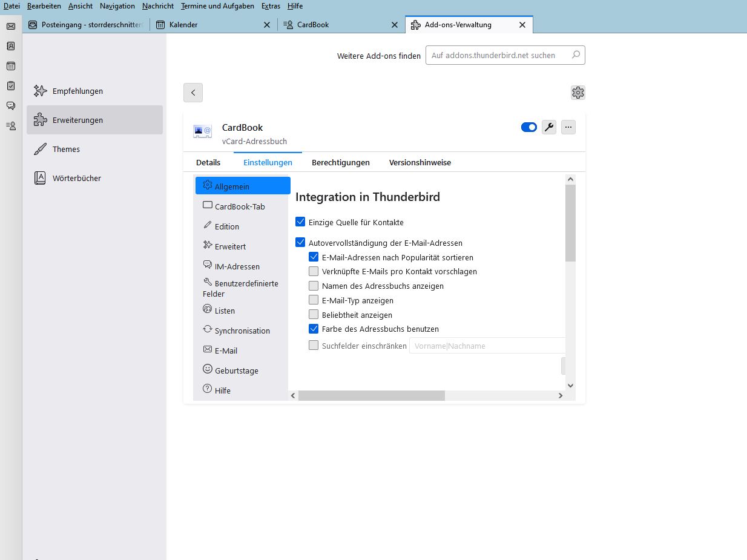The image size is (747, 560).
Task: Switch to the Berechtigungen tab
Action: 340,162
